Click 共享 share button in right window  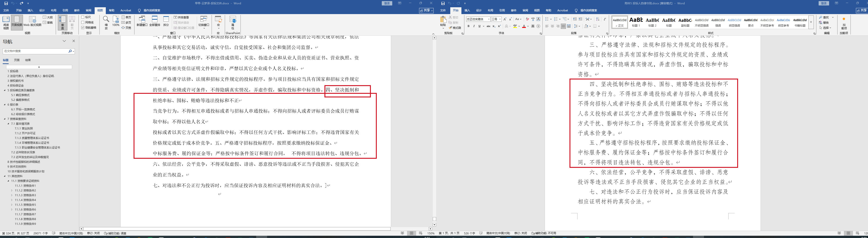point(862,10)
